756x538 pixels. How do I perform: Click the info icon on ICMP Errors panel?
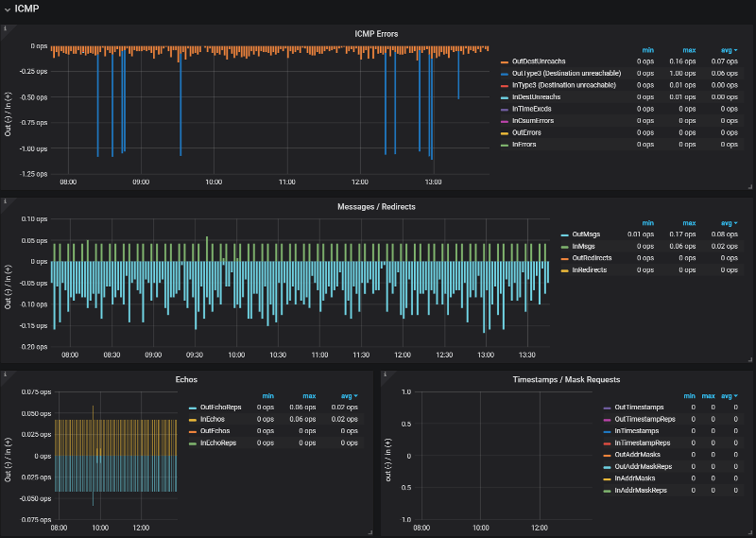(5, 29)
